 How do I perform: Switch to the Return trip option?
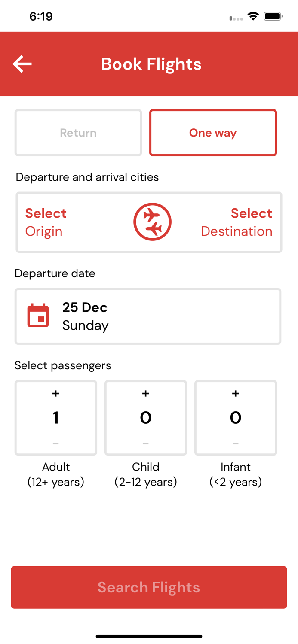coord(78,133)
